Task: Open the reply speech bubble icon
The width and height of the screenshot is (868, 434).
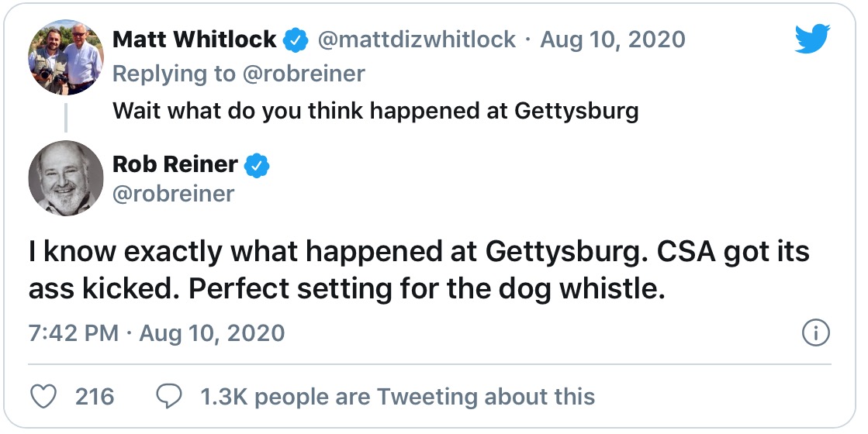Action: (169, 396)
